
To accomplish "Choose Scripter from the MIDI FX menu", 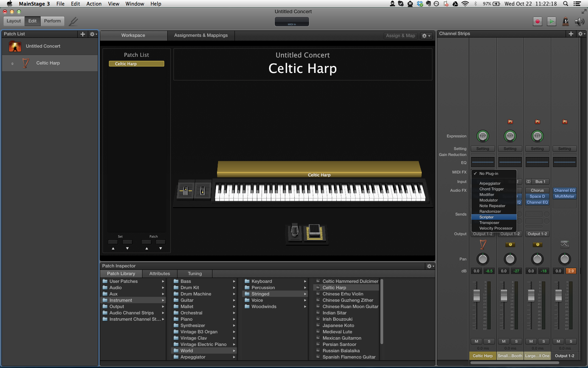I will (494, 217).
